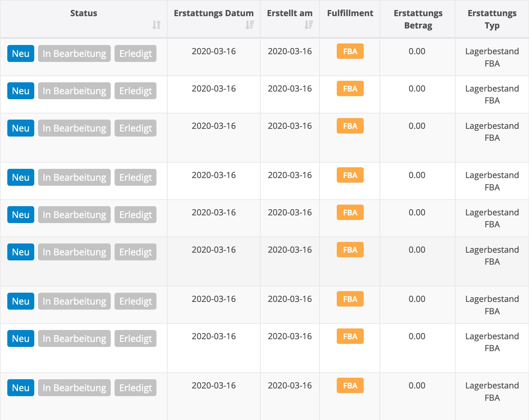The image size is (529, 420).
Task: Select Erledigt in the sixth row
Action: pos(135,252)
